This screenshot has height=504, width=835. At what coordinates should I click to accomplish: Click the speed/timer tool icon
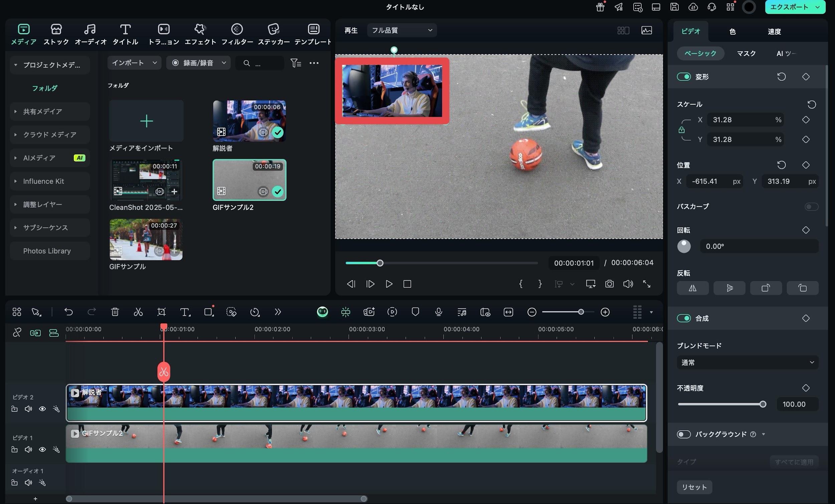coord(255,312)
